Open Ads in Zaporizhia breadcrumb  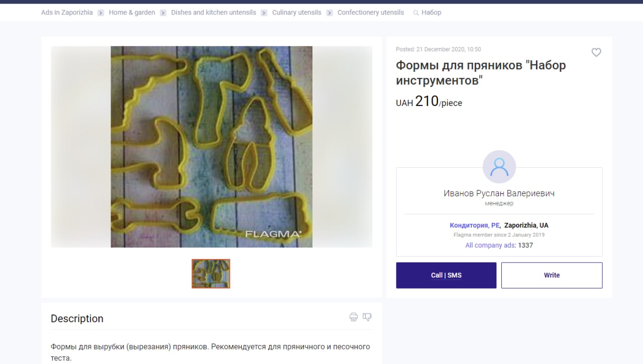tap(67, 13)
